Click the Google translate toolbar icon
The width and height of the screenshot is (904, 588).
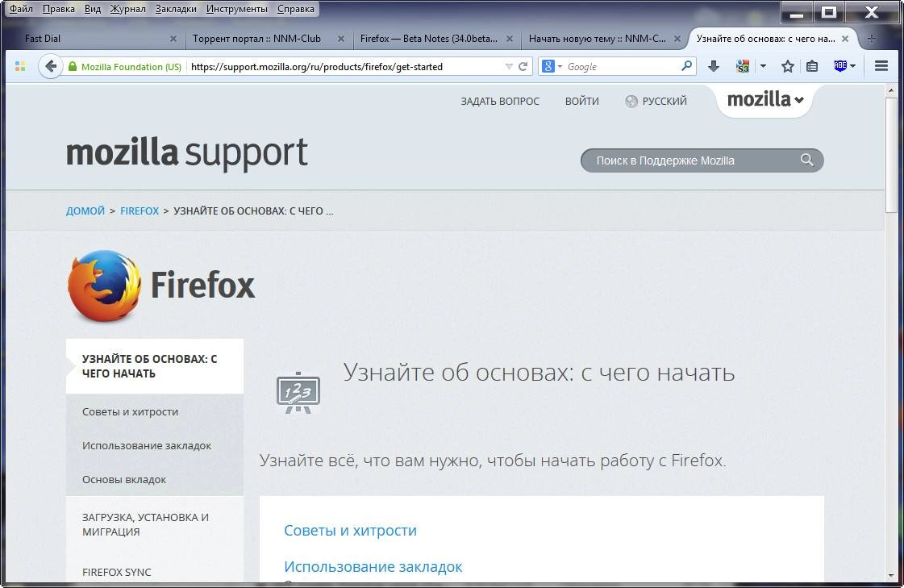click(743, 66)
